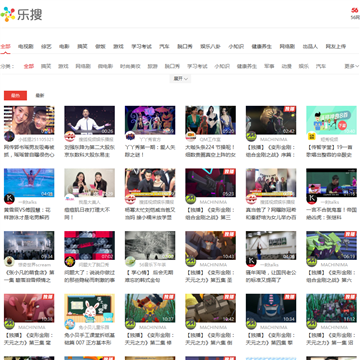Click yellow avatar beside 【传智学堂】 video
This screenshot has width=360, height=360.
[312, 136]
